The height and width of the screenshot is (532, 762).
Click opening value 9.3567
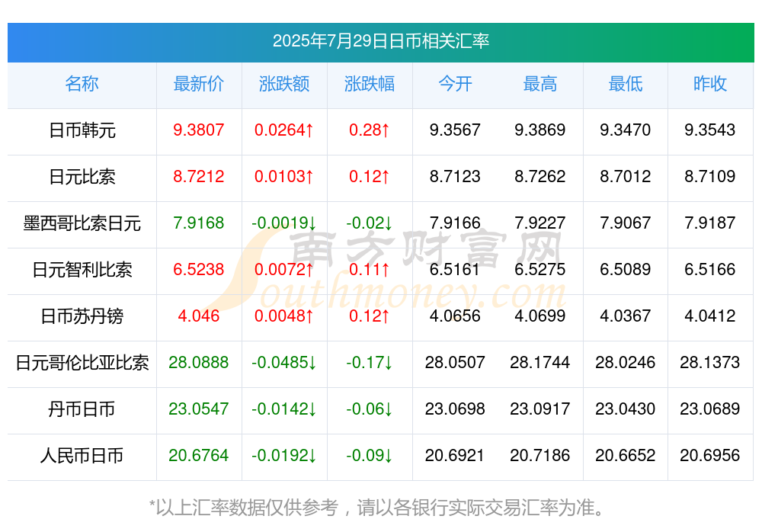pyautogui.click(x=455, y=130)
